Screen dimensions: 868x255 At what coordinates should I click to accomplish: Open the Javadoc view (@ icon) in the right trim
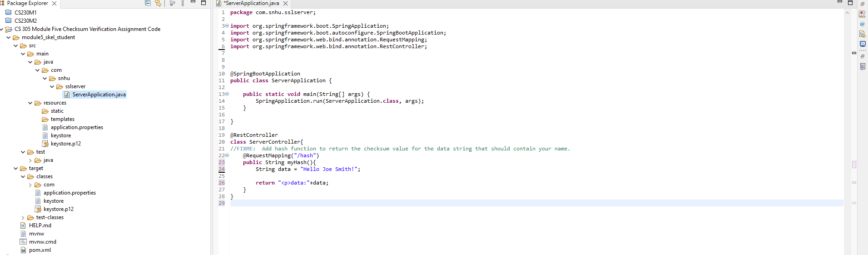pyautogui.click(x=862, y=24)
